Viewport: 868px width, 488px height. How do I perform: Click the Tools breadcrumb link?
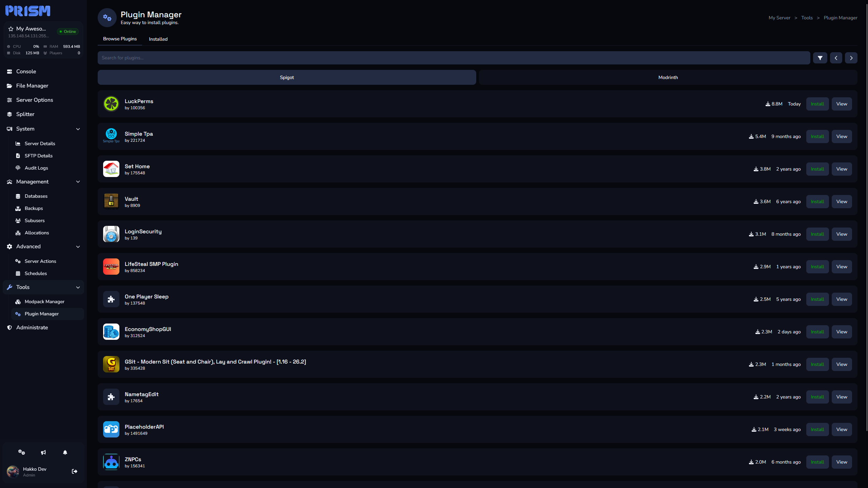pyautogui.click(x=807, y=18)
